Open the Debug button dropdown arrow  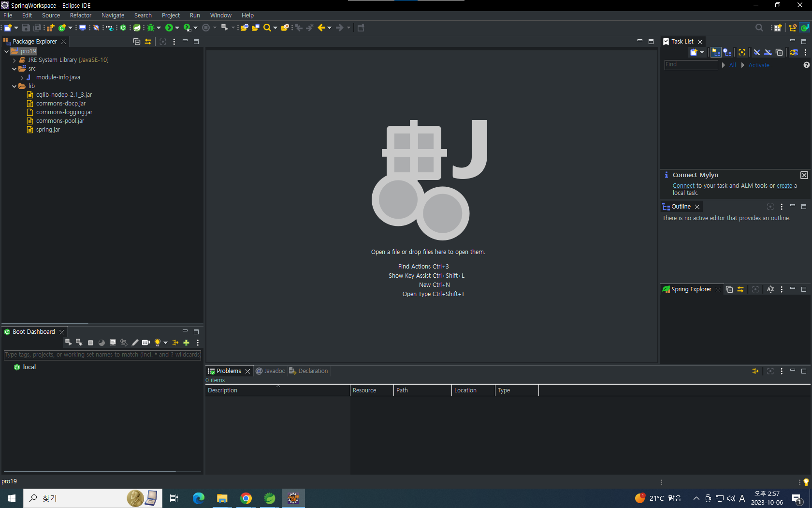click(159, 28)
